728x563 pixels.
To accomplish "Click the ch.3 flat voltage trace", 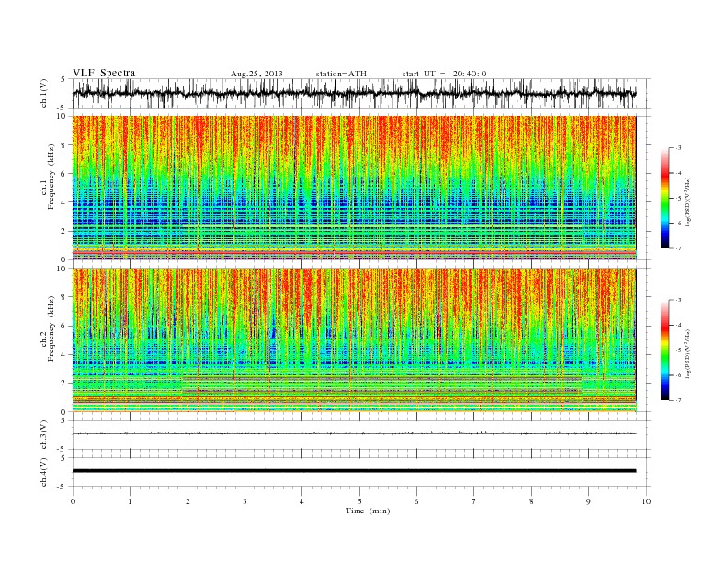I will coord(354,433).
